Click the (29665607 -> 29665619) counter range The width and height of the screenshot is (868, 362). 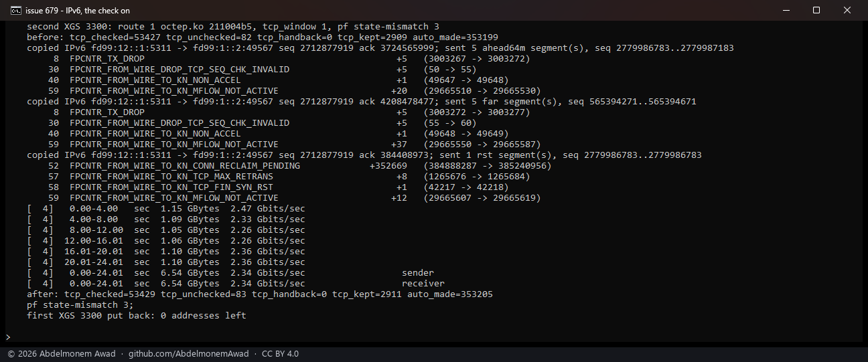[482, 198]
